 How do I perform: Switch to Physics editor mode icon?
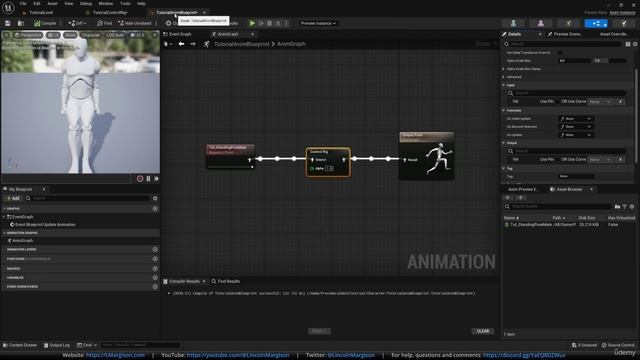tap(624, 23)
